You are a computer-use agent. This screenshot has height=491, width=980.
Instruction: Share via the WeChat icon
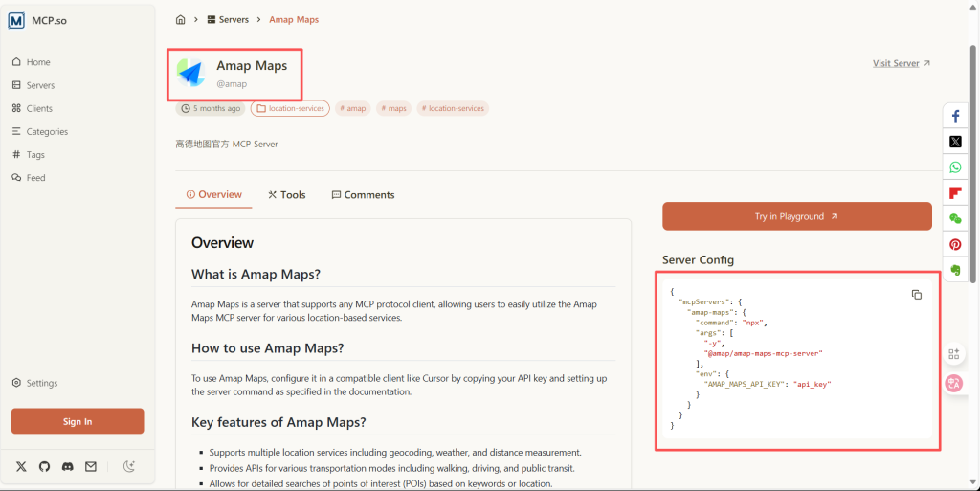tap(954, 219)
